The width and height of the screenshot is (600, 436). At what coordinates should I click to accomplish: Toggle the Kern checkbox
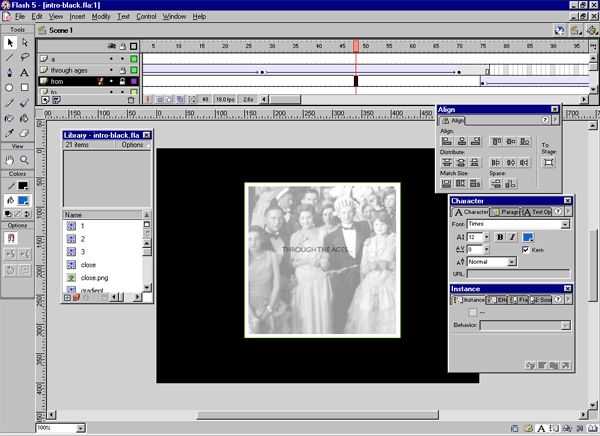tap(525, 249)
